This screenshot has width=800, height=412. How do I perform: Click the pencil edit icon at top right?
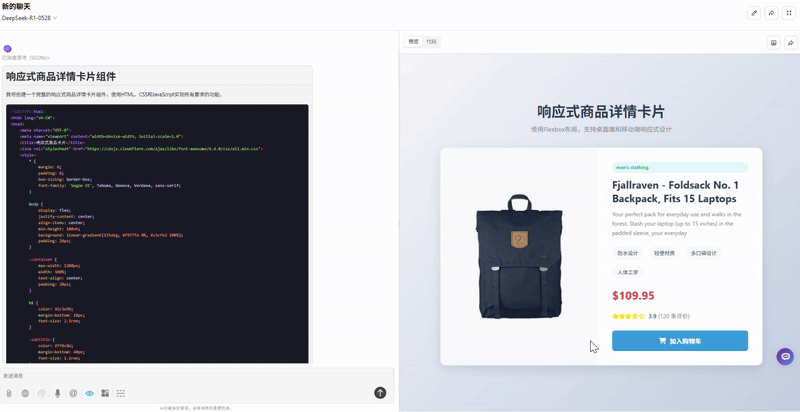[754, 13]
